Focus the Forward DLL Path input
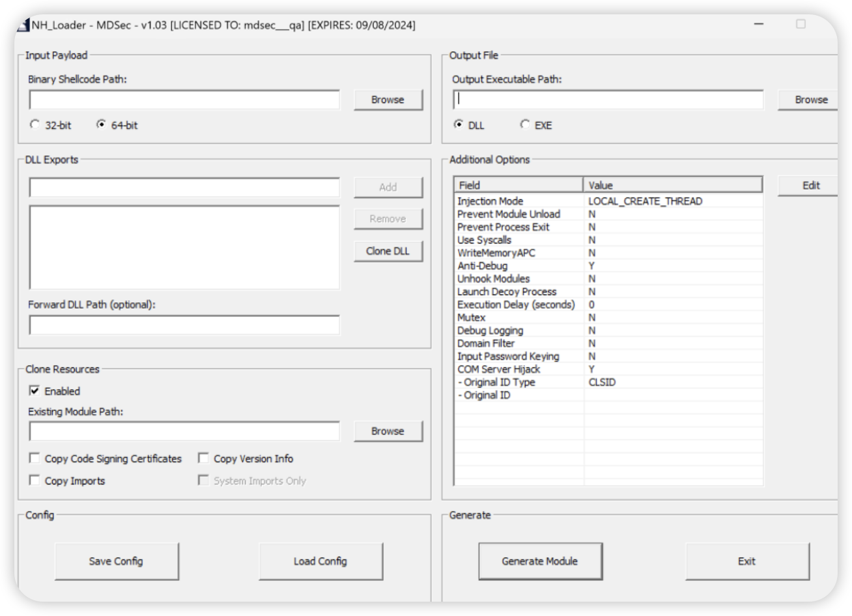Viewport: 852px width, 616px height. [184, 325]
